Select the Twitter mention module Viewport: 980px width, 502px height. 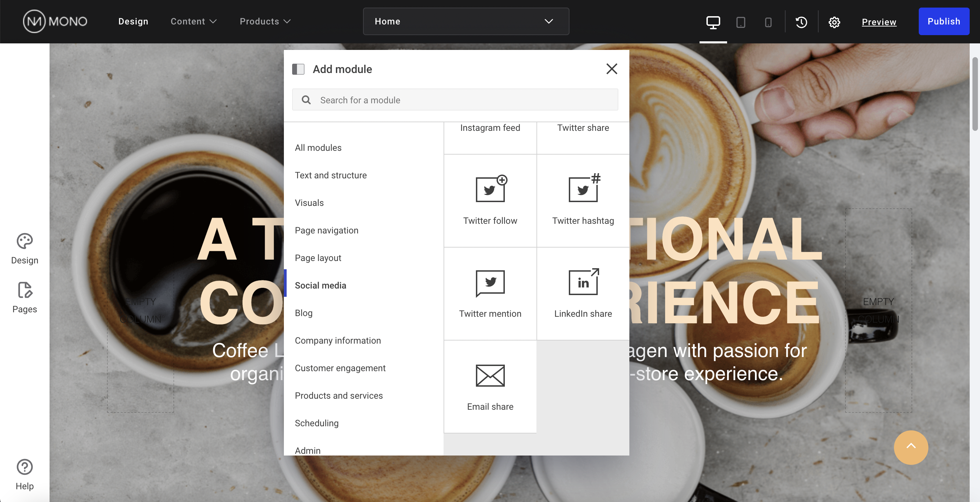(490, 293)
